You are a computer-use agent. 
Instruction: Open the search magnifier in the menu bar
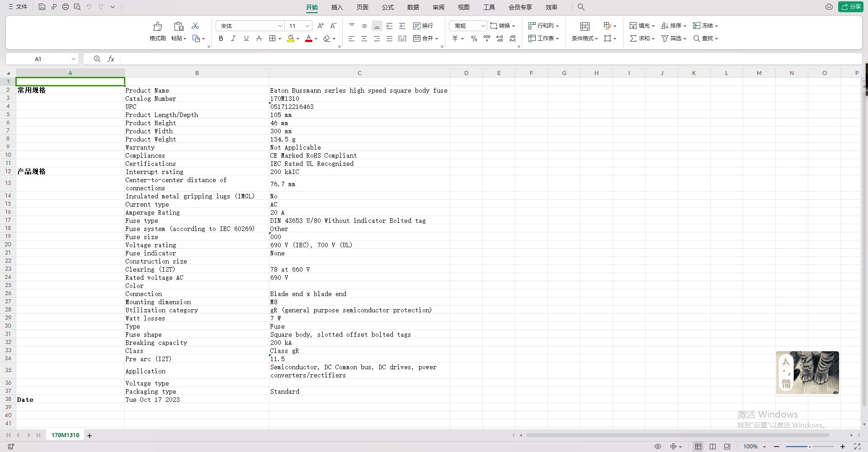coord(581,7)
